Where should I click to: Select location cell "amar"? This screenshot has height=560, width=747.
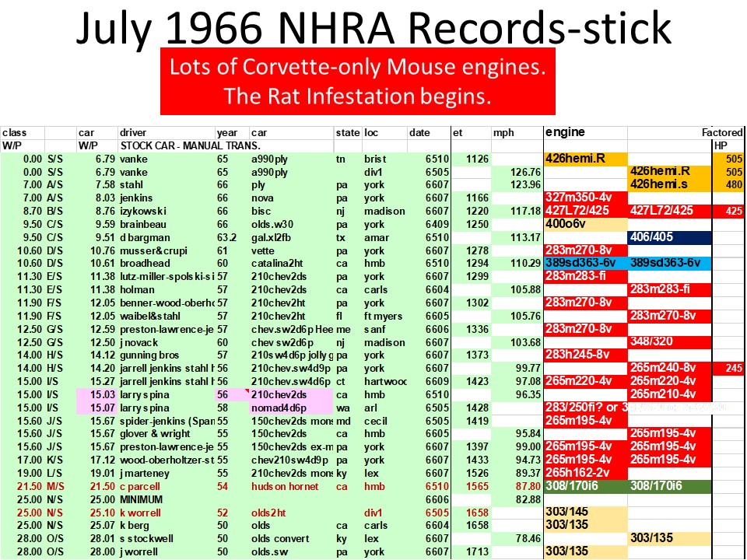(377, 238)
